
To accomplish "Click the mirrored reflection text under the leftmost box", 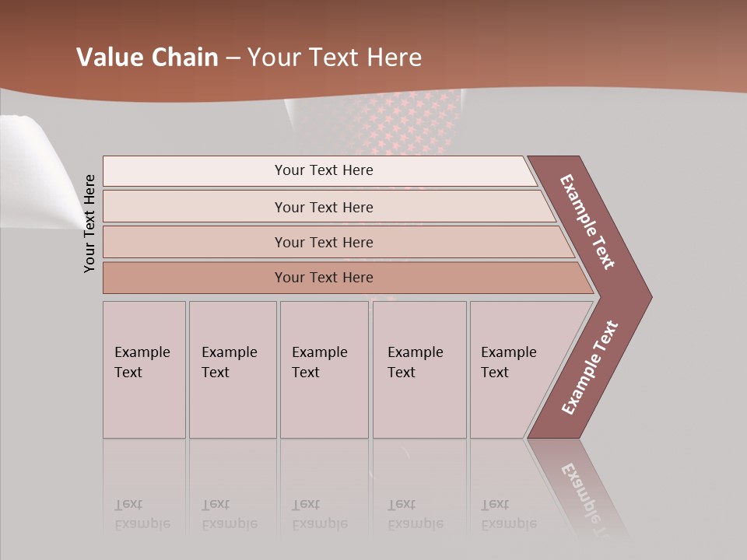I will tap(142, 515).
